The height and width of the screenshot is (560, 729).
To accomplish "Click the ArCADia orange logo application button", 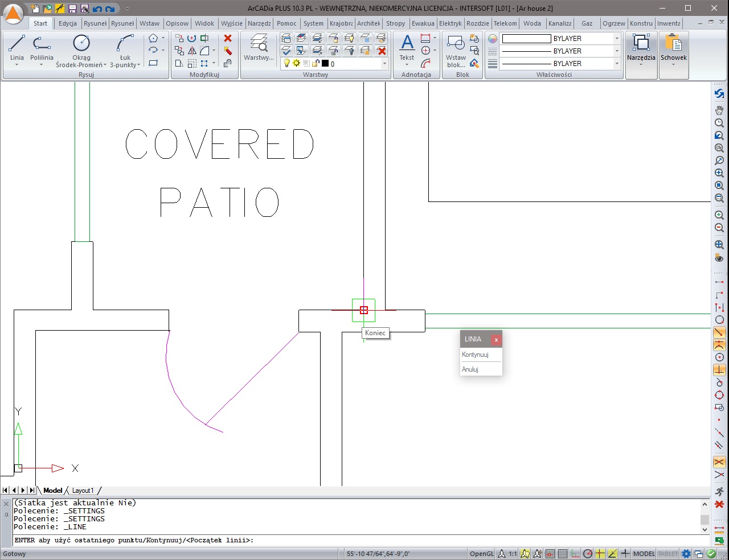I will pyautogui.click(x=13, y=14).
